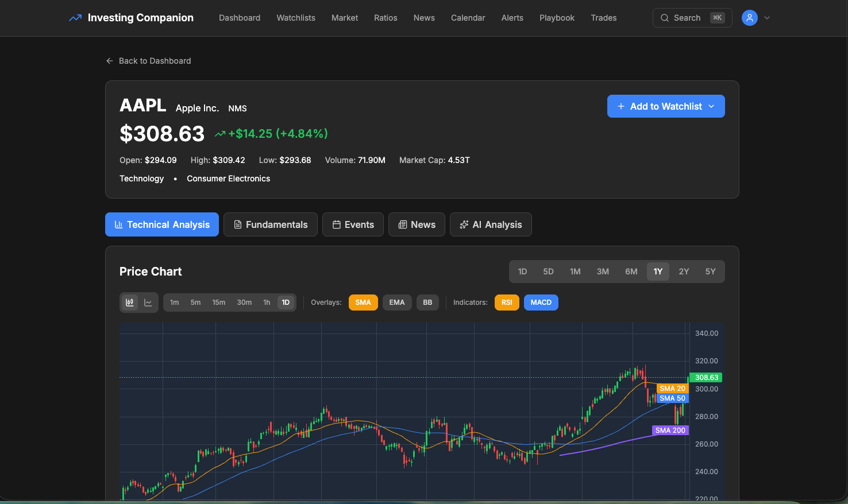Set chart range to 5D
This screenshot has width=848, height=504.
click(549, 272)
